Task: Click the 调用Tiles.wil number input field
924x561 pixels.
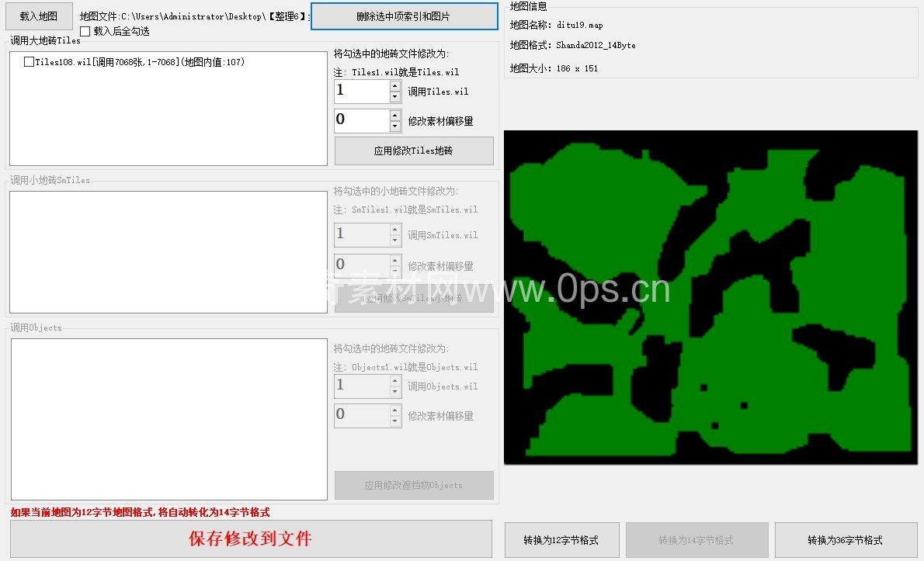Action: pos(361,92)
